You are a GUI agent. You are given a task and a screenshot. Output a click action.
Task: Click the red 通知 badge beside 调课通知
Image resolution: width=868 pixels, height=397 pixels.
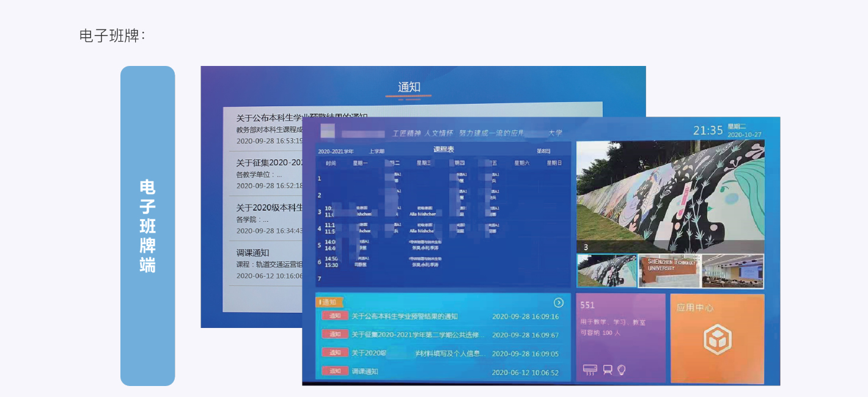click(335, 369)
